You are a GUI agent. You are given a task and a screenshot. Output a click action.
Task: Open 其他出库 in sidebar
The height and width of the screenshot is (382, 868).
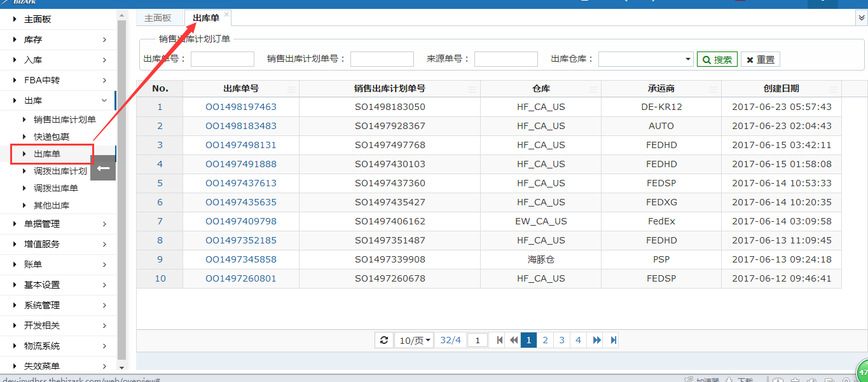[x=52, y=205]
